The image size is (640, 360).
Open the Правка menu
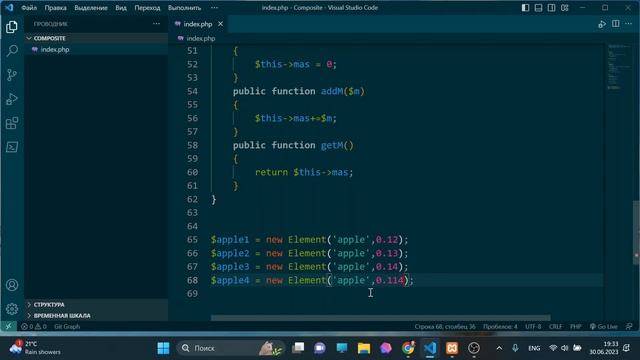[x=56, y=8]
